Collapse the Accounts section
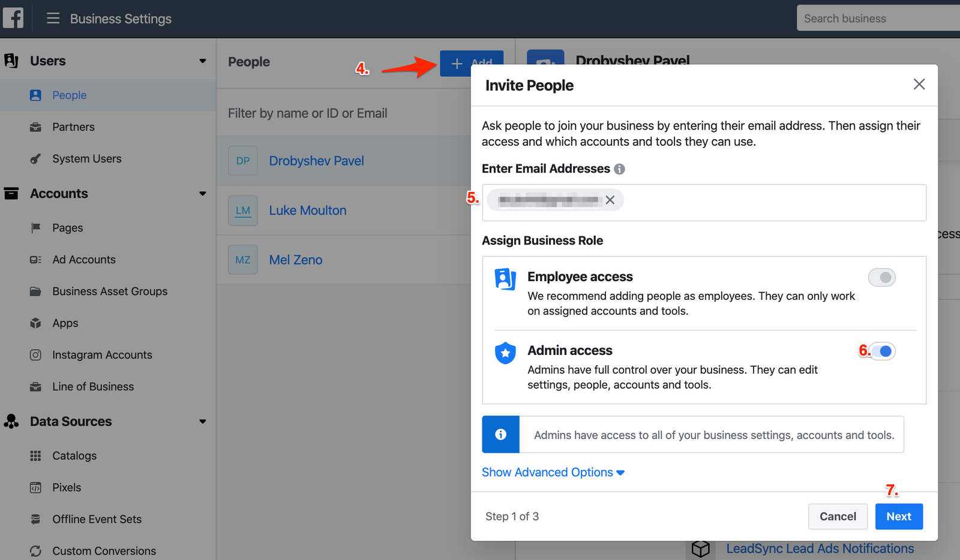The width and height of the screenshot is (960, 560). [x=202, y=194]
